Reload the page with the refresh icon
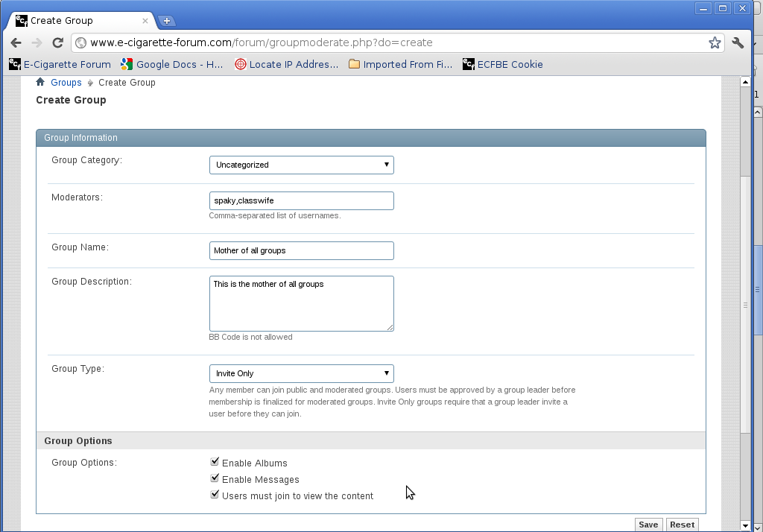This screenshot has height=532, width=763. click(57, 42)
